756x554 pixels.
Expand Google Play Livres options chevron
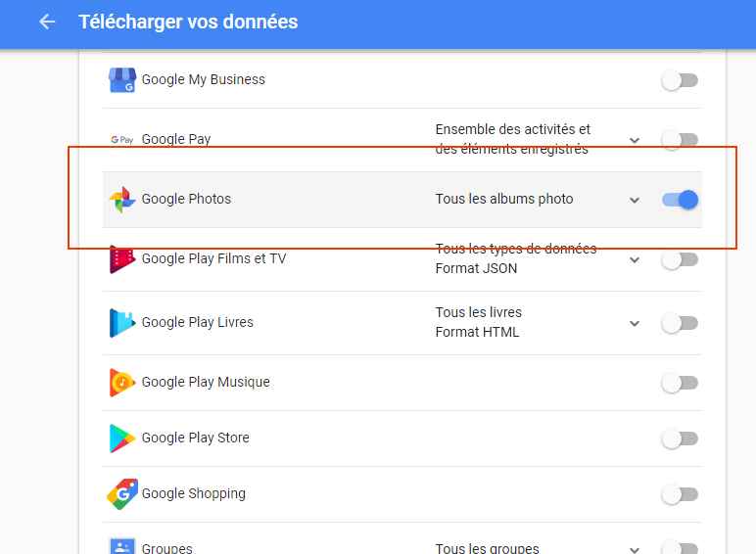(x=635, y=323)
